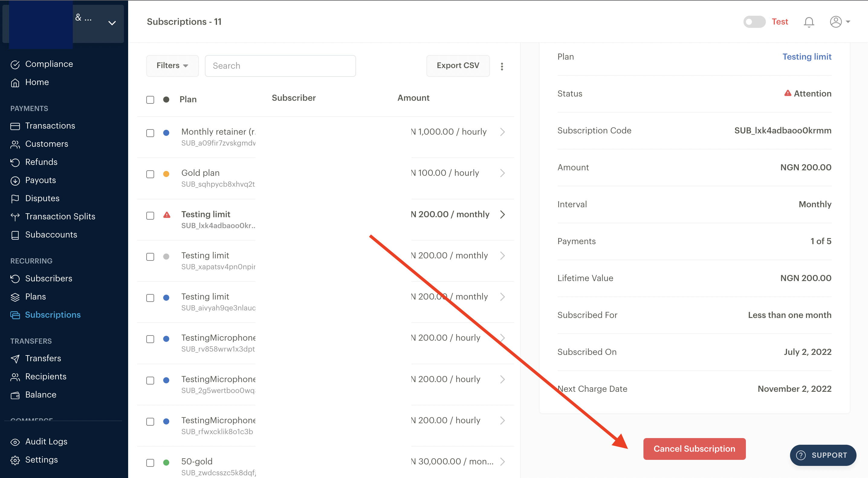Screen dimensions: 868x478
Task: Open the Testing limit plan link
Action: coord(807,57)
